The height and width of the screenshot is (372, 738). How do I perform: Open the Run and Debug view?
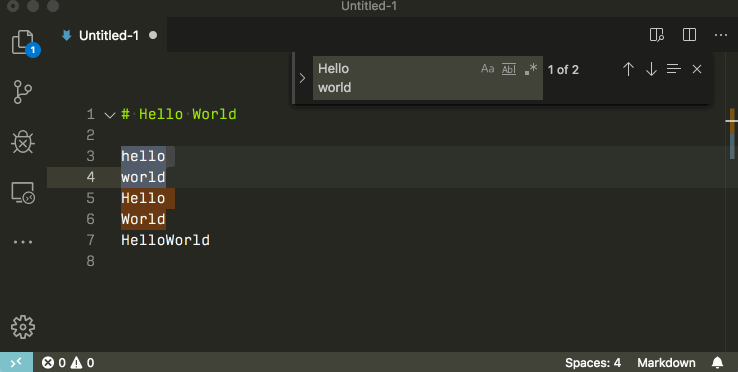click(23, 141)
